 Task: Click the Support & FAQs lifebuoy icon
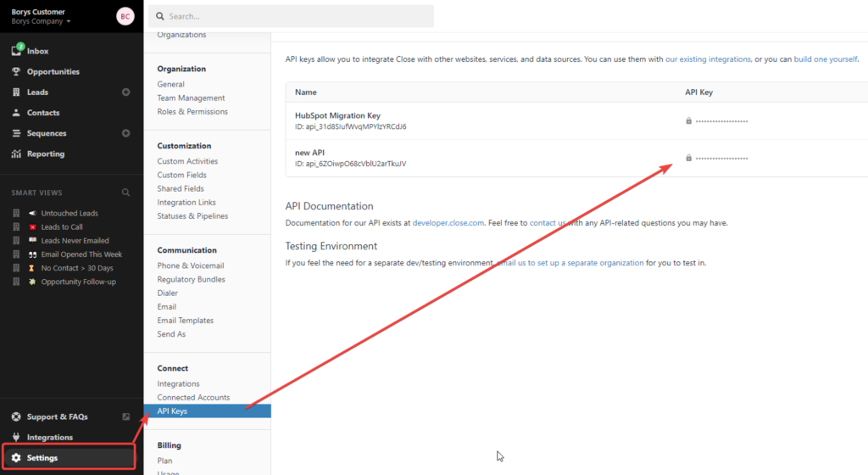tap(16, 416)
